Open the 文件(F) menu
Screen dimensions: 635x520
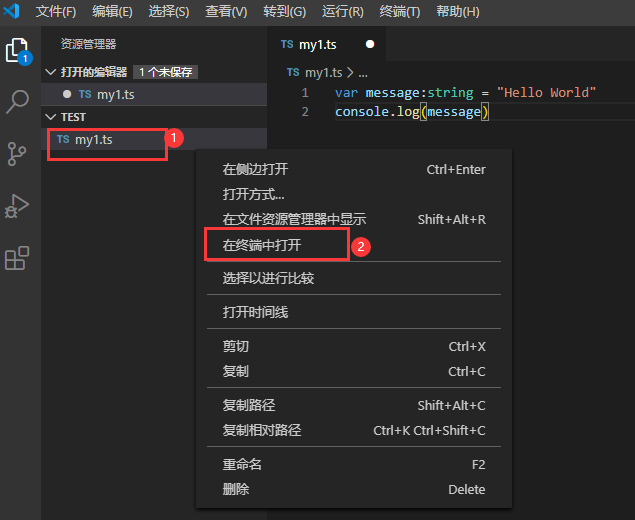coord(55,11)
